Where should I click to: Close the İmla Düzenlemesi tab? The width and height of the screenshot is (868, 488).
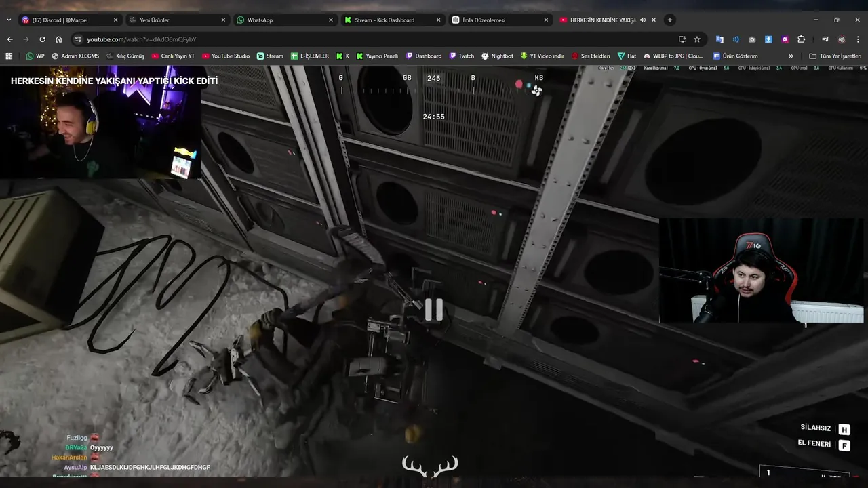(x=546, y=20)
